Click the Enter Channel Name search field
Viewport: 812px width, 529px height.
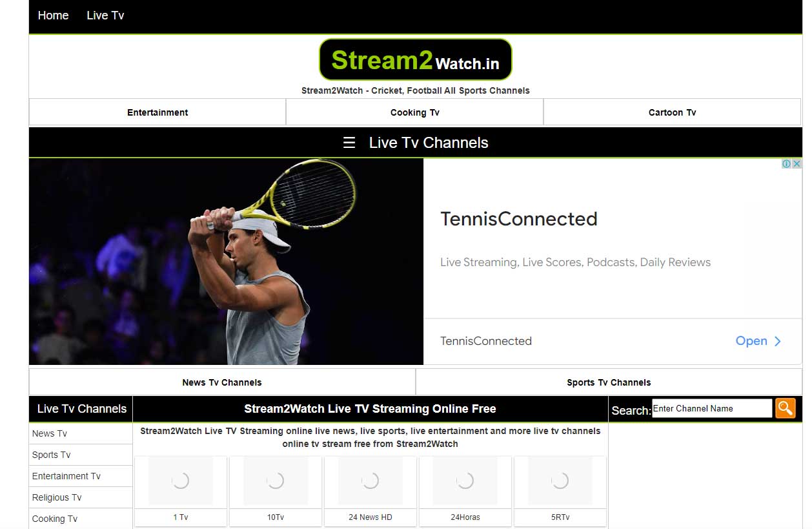(x=712, y=408)
